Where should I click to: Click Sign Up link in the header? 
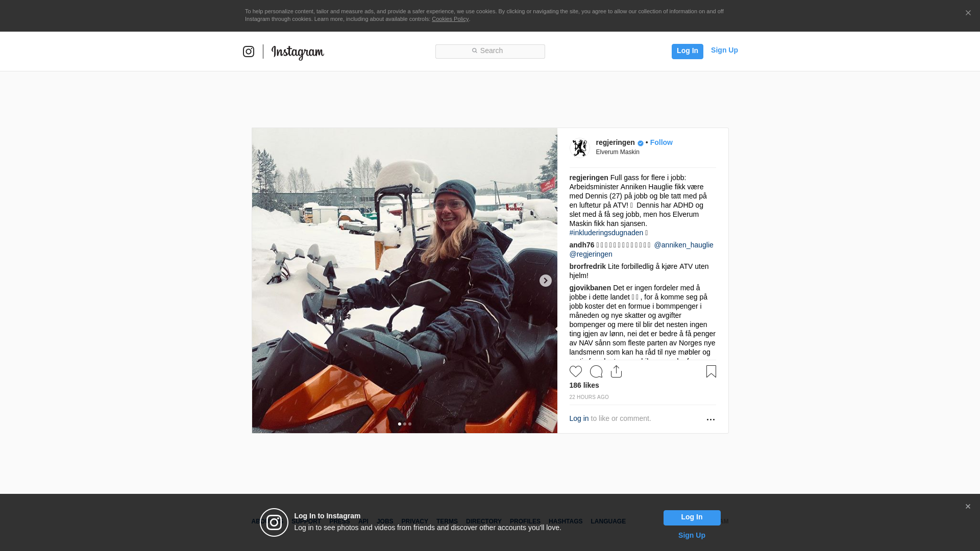pos(724,50)
